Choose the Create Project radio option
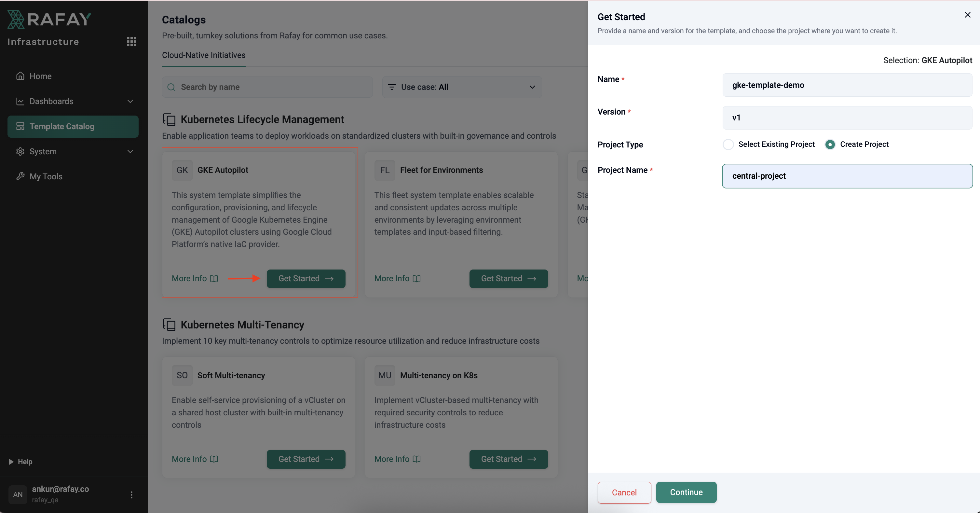This screenshot has height=513, width=980. [830, 145]
